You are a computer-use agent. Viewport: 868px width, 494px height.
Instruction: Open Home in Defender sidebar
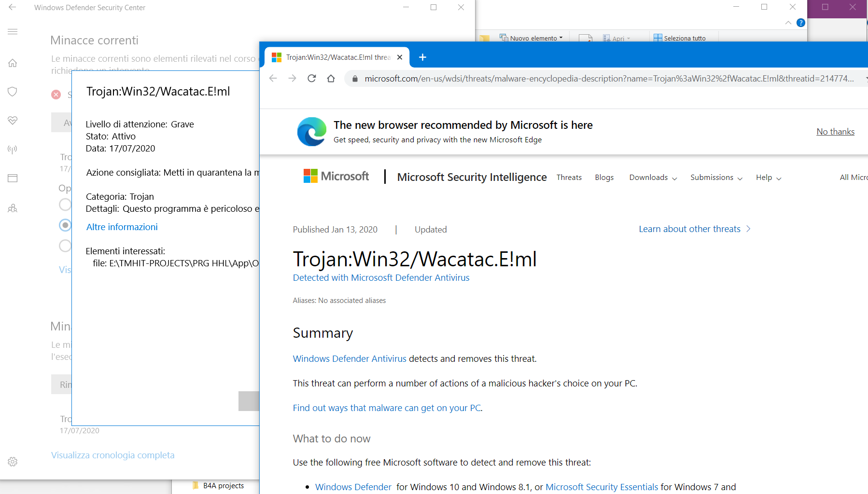click(13, 63)
